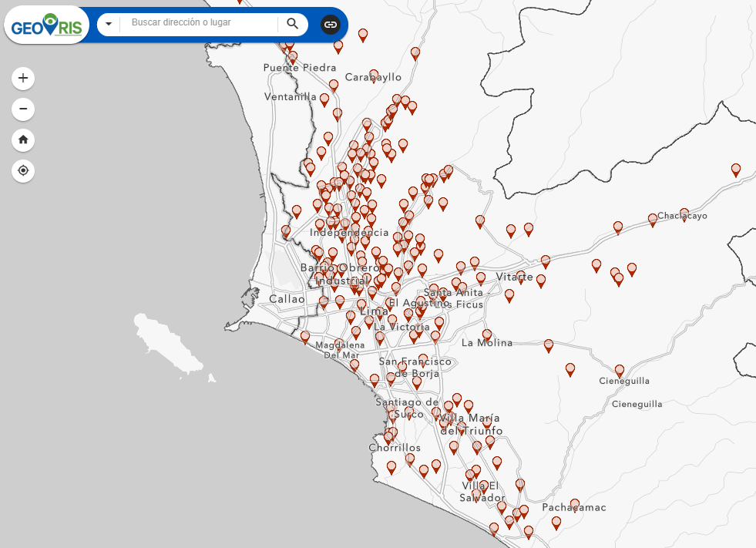The height and width of the screenshot is (548, 756).
Task: Click the island off the Callao coast
Action: (x=166, y=344)
